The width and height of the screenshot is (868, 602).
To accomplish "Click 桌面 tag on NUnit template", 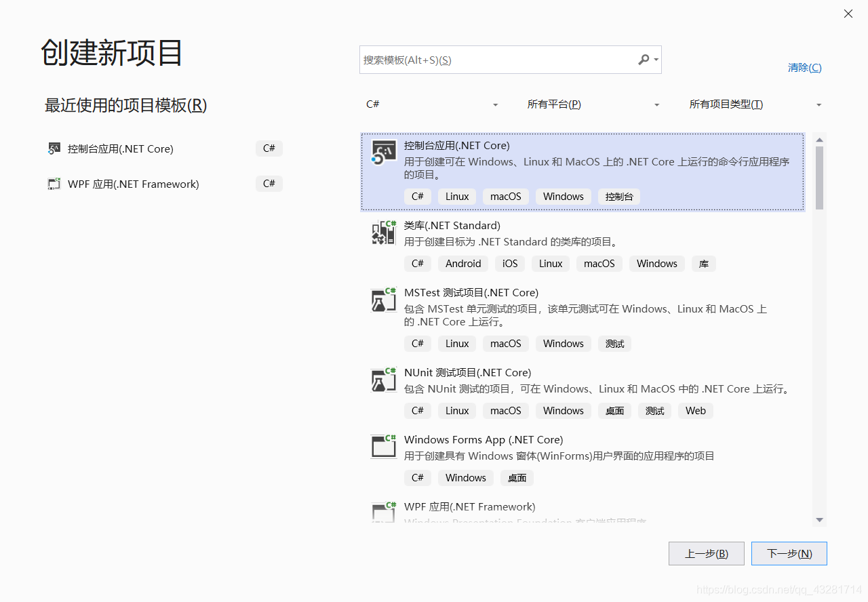I will (614, 411).
